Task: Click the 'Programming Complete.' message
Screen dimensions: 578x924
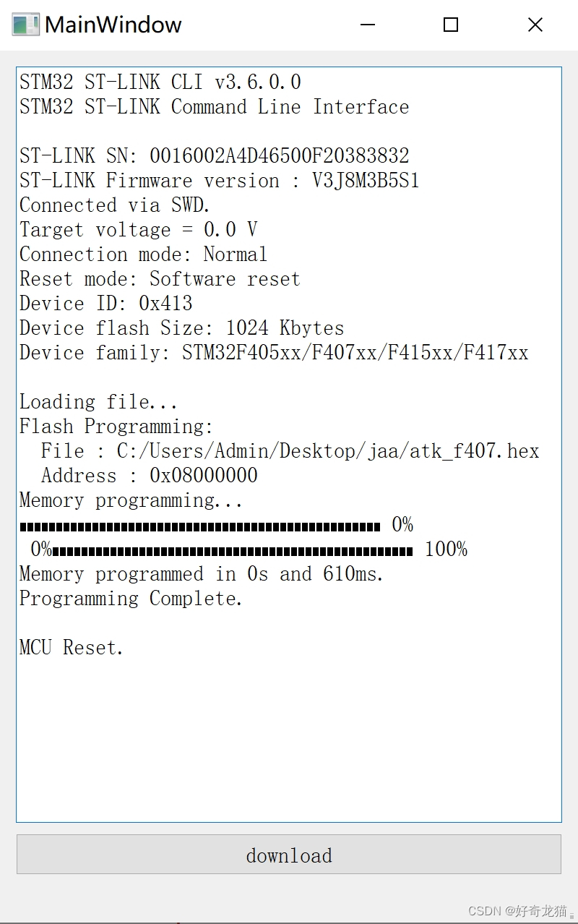Action: [x=129, y=598]
